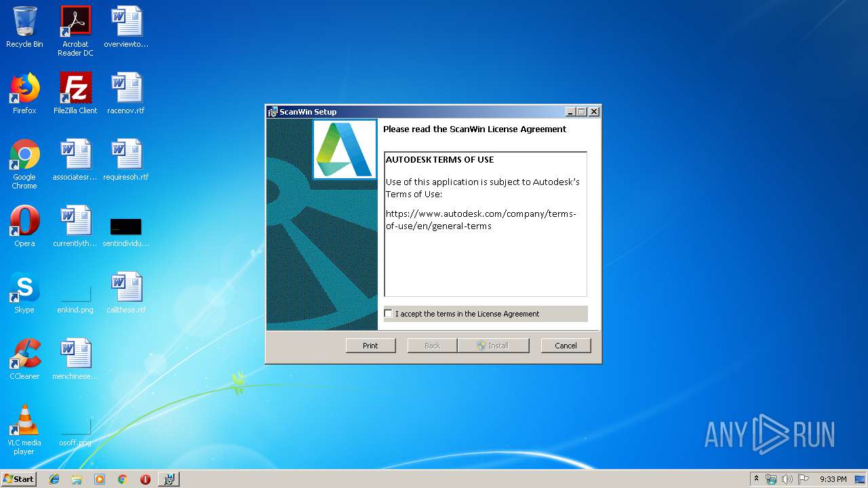Image resolution: width=868 pixels, height=488 pixels.
Task: Switch to ScanWin Setup taskbar item
Action: pyautogui.click(x=169, y=479)
